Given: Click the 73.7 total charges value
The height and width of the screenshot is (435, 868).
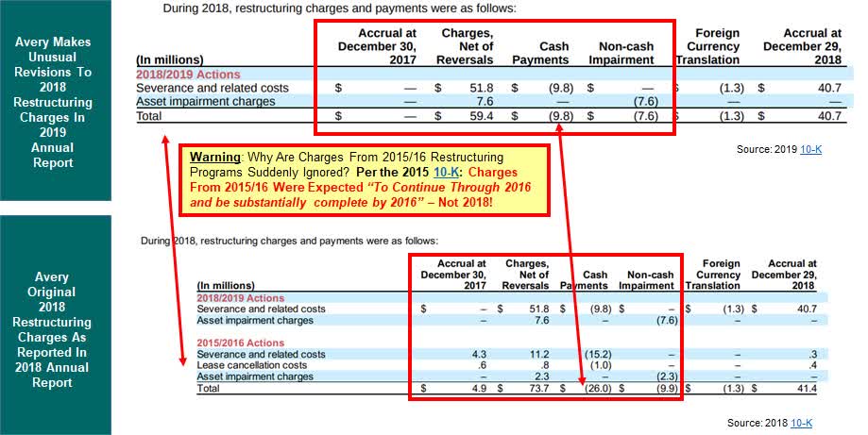Looking at the screenshot, I should pos(539,389).
